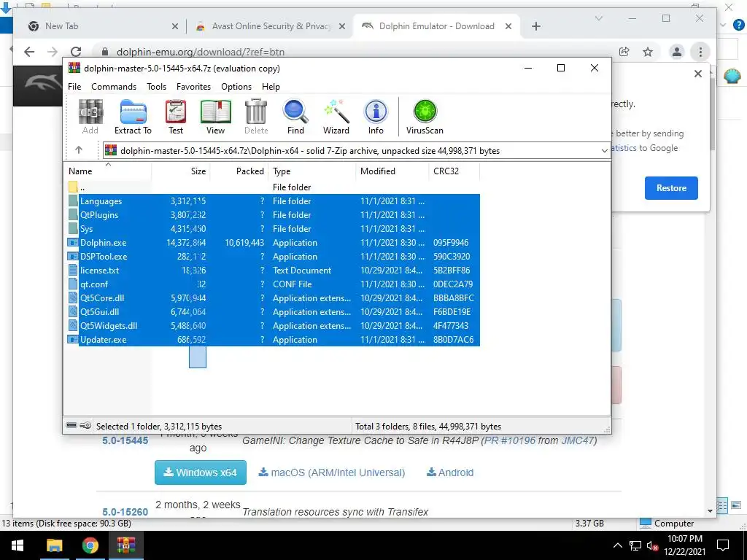Sort by the Name column header

click(108, 171)
